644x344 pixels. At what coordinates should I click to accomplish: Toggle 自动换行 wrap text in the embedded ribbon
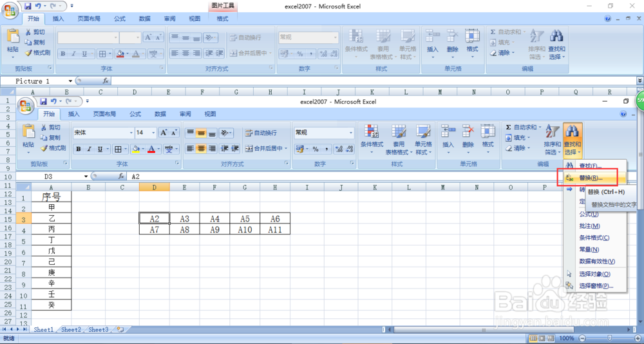(261, 133)
